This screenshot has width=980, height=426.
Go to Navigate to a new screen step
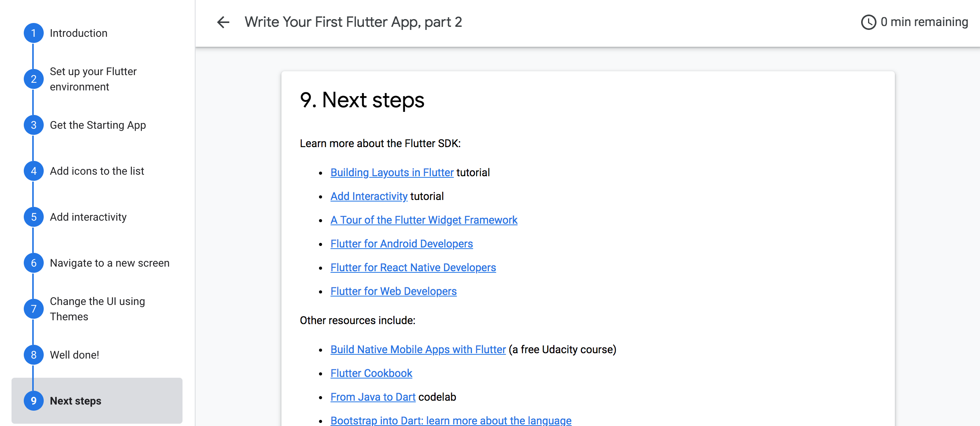click(110, 263)
